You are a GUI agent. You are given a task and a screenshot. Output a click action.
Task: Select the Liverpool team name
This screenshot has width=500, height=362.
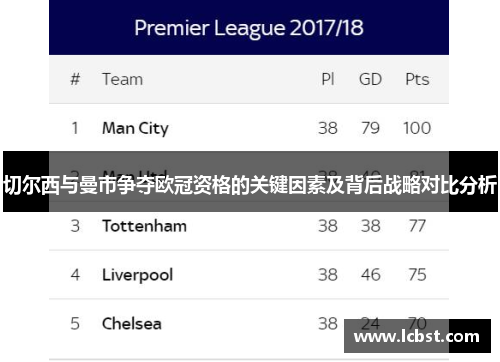pyautogui.click(x=137, y=275)
